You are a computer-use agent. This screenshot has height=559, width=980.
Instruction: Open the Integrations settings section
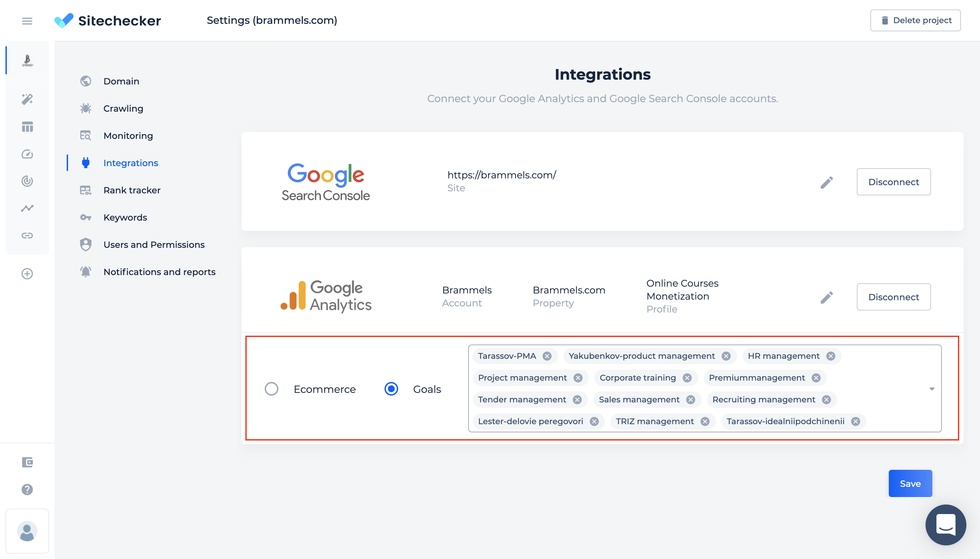[x=130, y=163]
